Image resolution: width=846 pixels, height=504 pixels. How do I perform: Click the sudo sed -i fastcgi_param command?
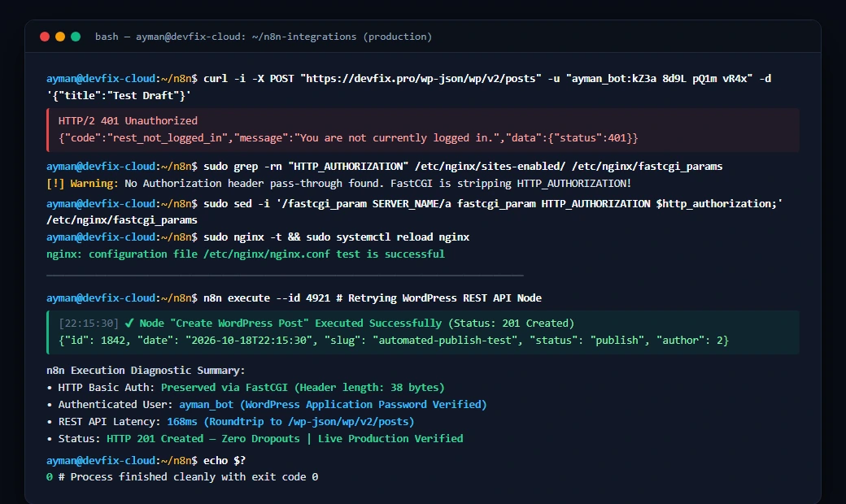coord(493,204)
